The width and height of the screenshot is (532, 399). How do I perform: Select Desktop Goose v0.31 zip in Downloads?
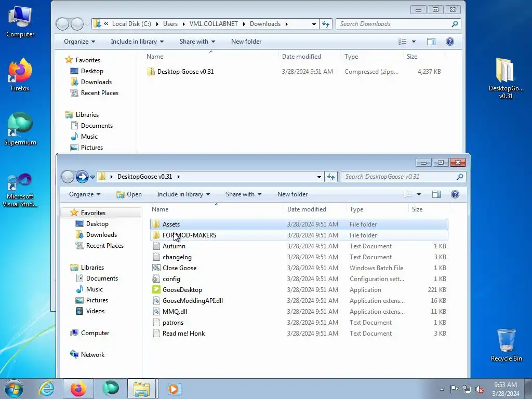[295, 72]
